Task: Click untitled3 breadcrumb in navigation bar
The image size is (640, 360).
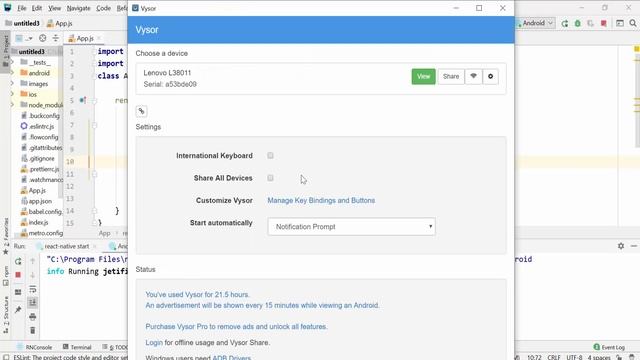Action: pyautogui.click(x=23, y=23)
